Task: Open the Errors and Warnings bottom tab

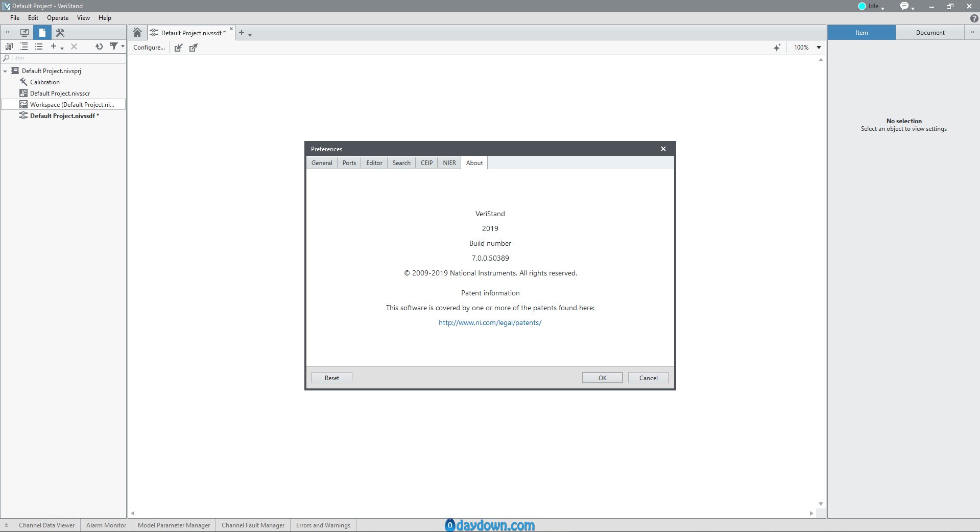Action: (x=323, y=525)
